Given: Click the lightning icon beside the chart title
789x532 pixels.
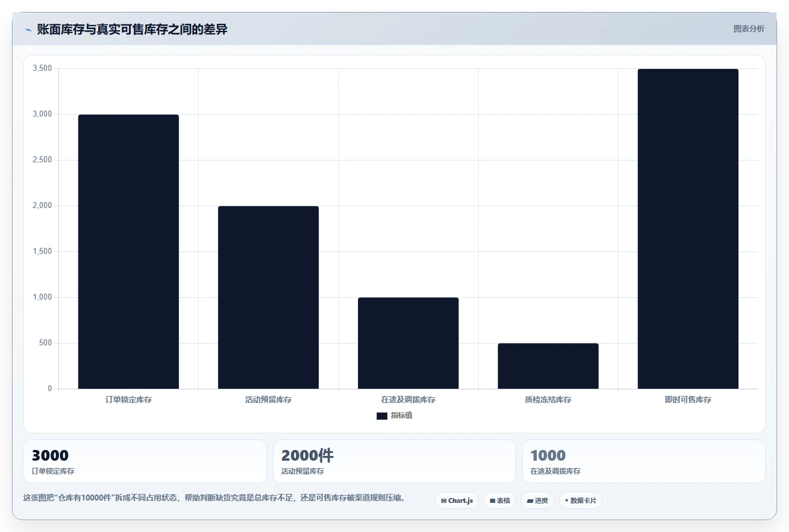Looking at the screenshot, I should tap(28, 30).
